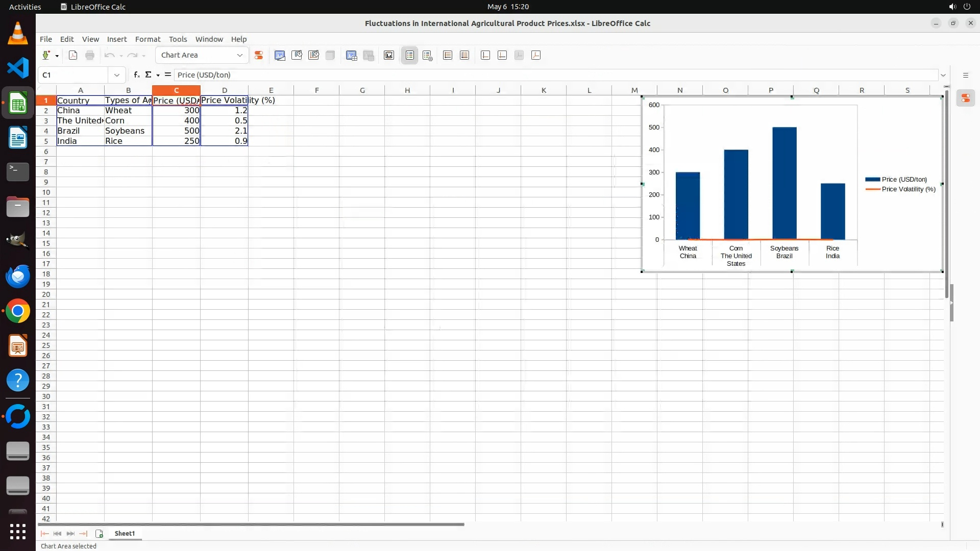
Task: Click the X Axis toolbar icon
Action: pyautogui.click(x=485, y=55)
